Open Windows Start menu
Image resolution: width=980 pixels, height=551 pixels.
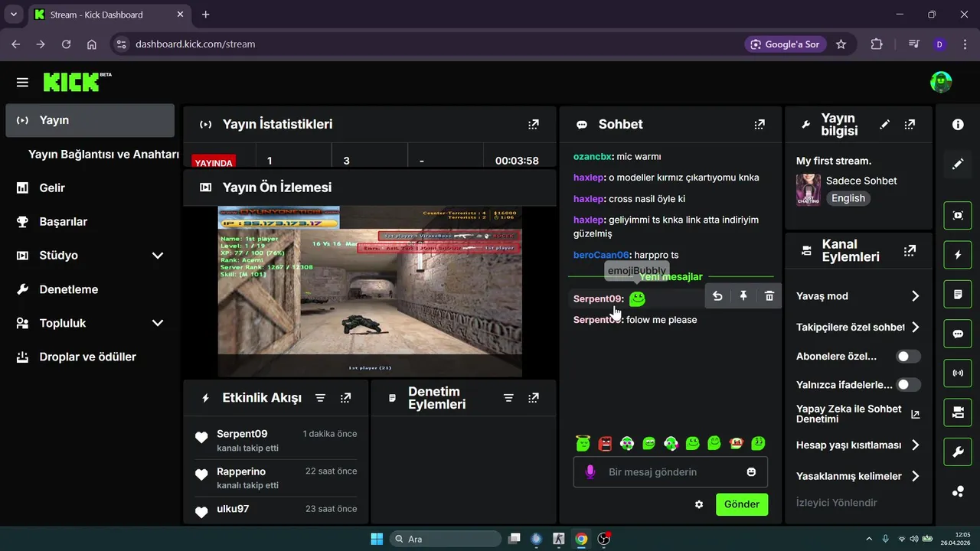[x=377, y=539]
